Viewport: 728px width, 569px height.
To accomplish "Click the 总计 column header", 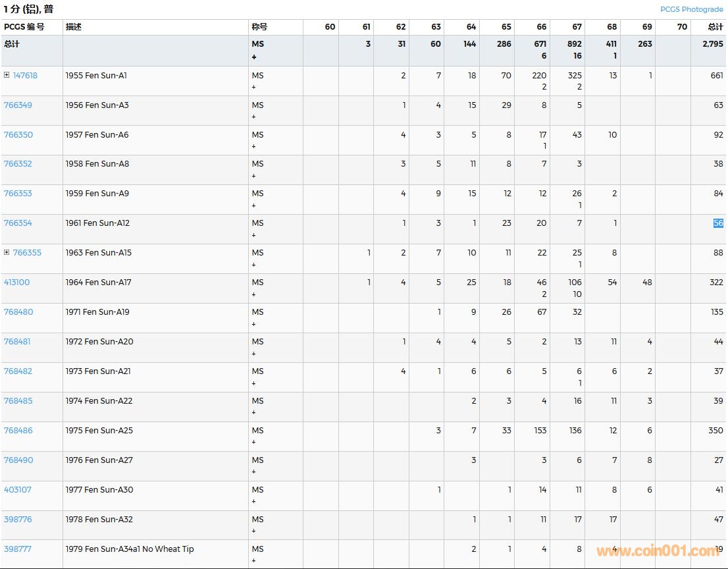I will coord(715,27).
